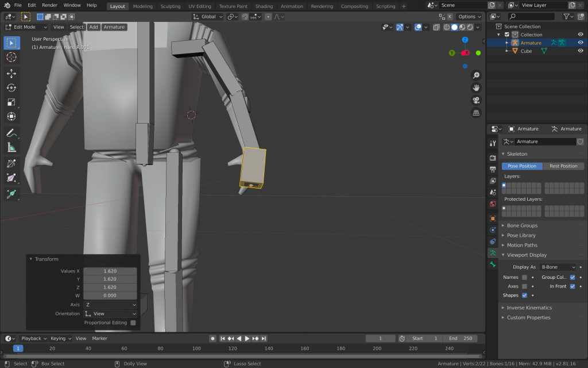Click the camera view icon in viewport
This screenshot has height=368, width=588.
coord(476,100)
